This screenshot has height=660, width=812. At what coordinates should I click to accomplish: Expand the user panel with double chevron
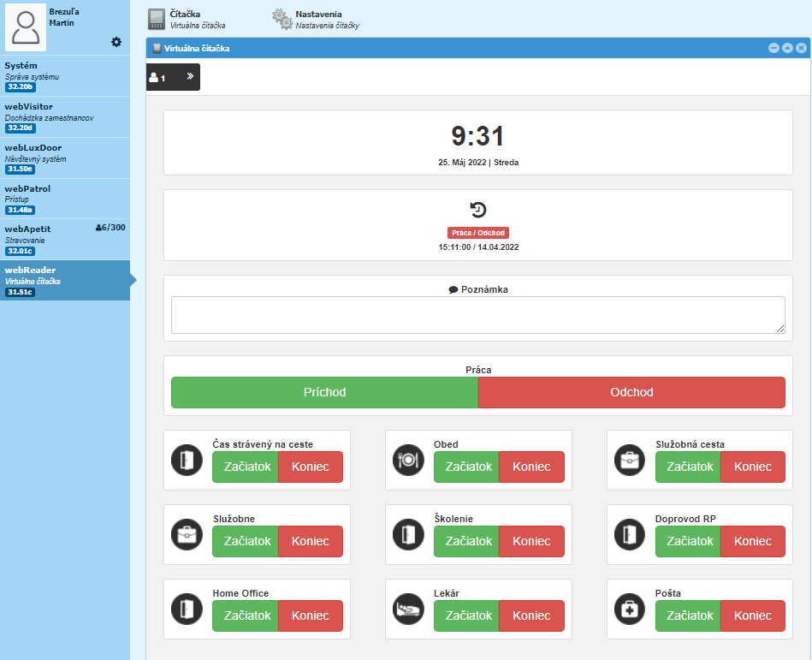(x=190, y=76)
